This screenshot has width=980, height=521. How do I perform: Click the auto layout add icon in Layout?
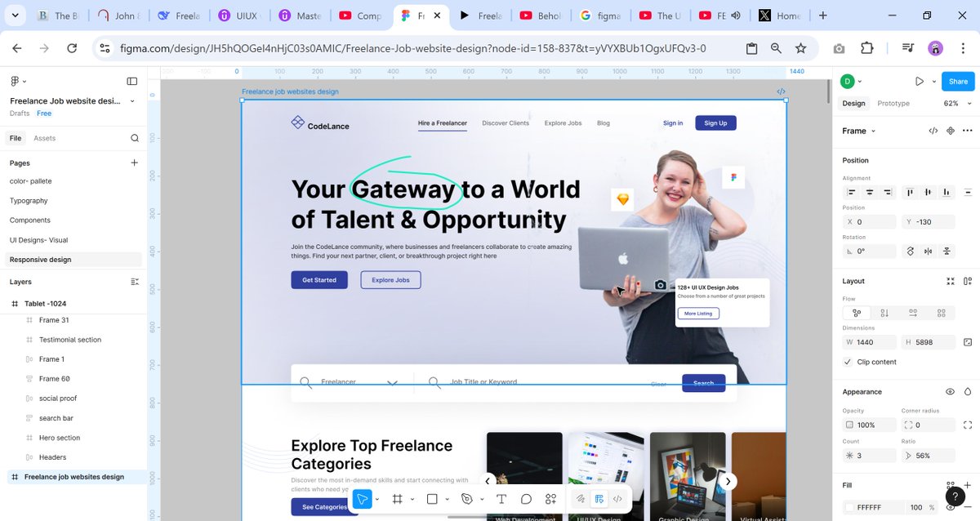pos(968,281)
